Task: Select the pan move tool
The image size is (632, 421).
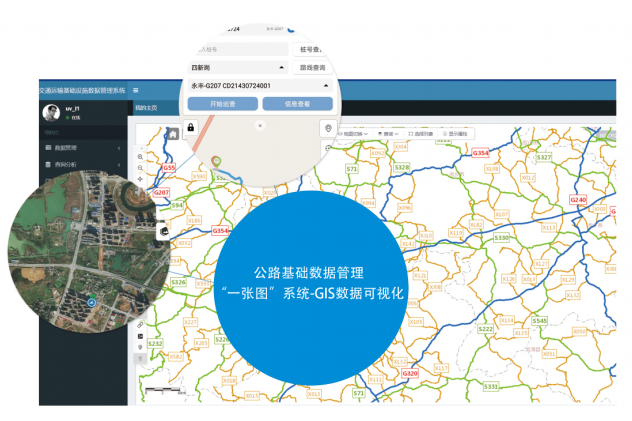Action: (140, 179)
